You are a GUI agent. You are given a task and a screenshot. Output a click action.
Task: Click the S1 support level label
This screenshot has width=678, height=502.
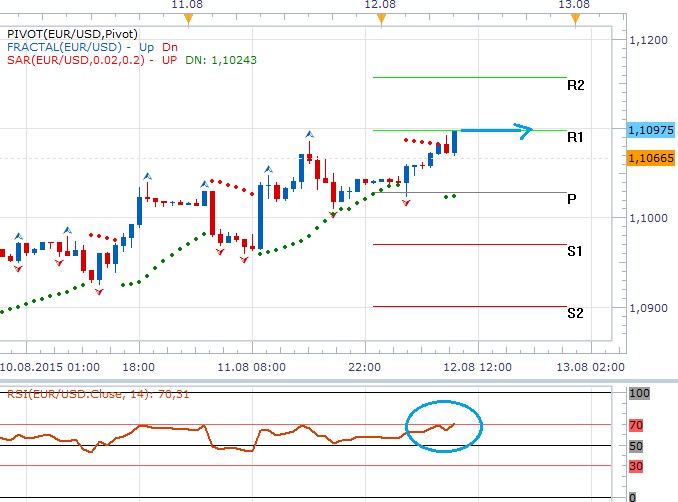(x=575, y=251)
